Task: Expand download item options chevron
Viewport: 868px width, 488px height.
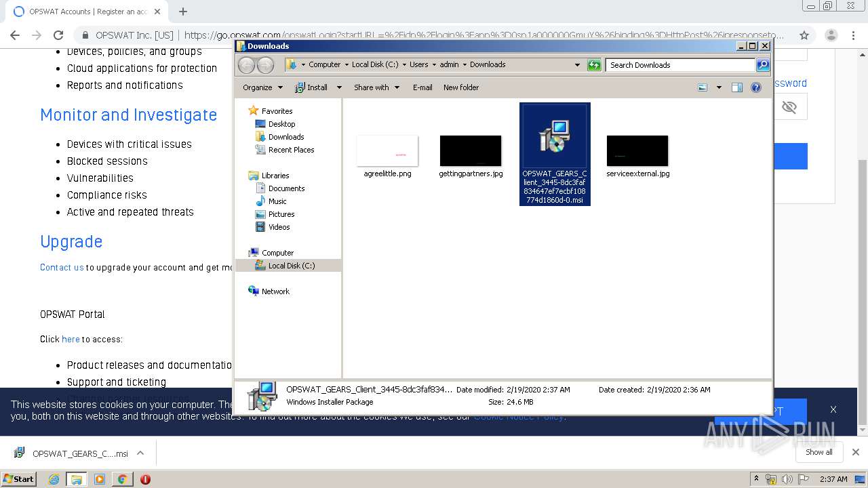Action: [140, 453]
